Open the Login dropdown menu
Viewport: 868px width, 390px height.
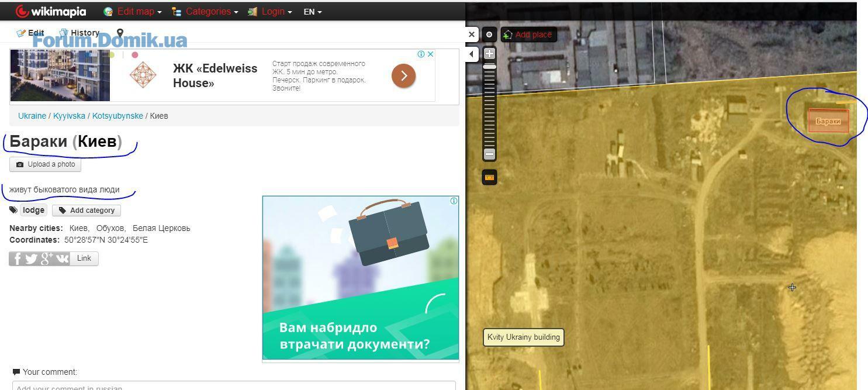point(270,12)
